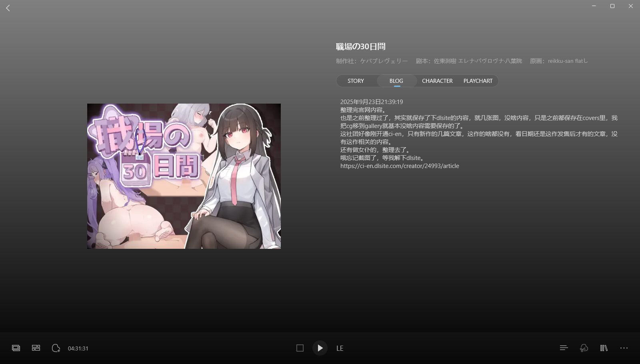Start the game with the play button
This screenshot has width=640, height=364.
click(x=320, y=348)
